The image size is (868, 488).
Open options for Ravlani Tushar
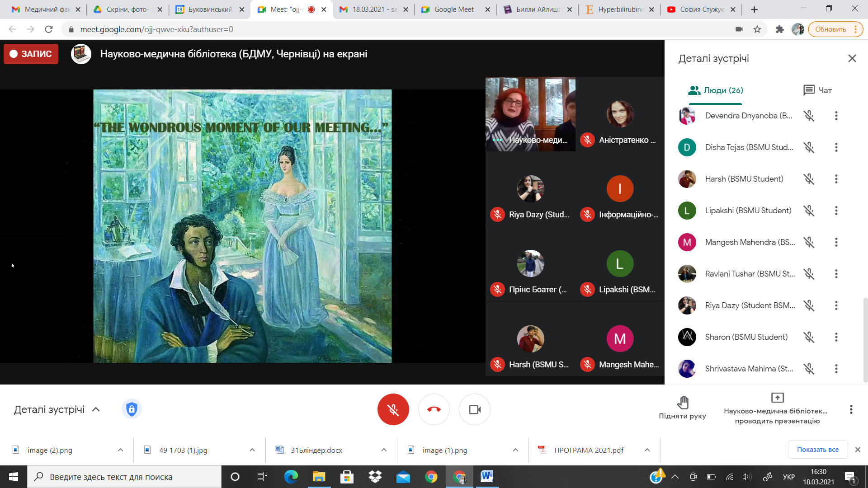[x=836, y=274]
